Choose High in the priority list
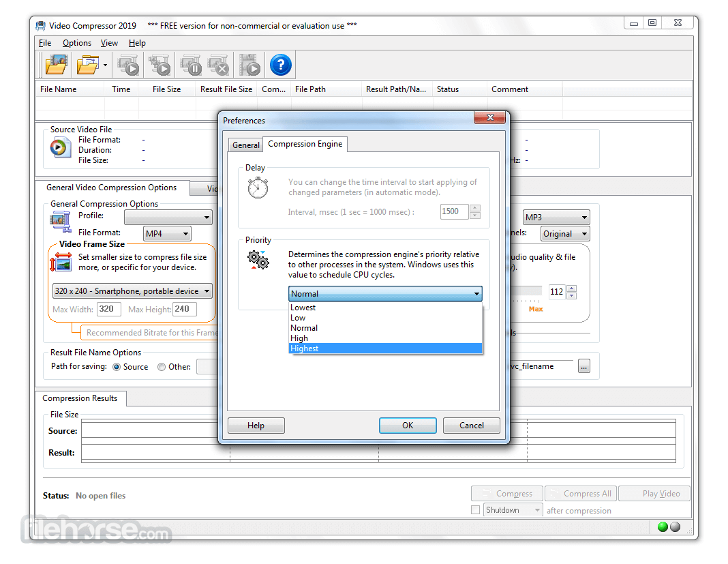The height and width of the screenshot is (564, 728). tap(385, 338)
